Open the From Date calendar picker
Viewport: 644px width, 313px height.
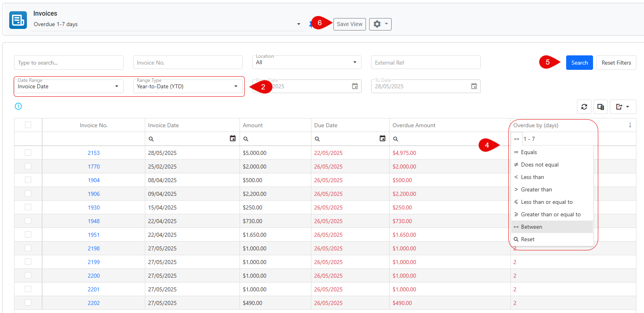coord(355,86)
